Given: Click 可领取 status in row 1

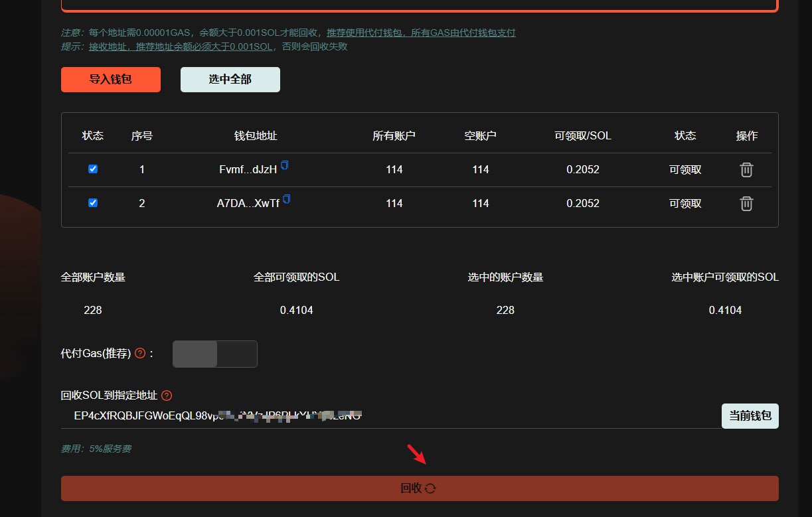Looking at the screenshot, I should pos(685,170).
